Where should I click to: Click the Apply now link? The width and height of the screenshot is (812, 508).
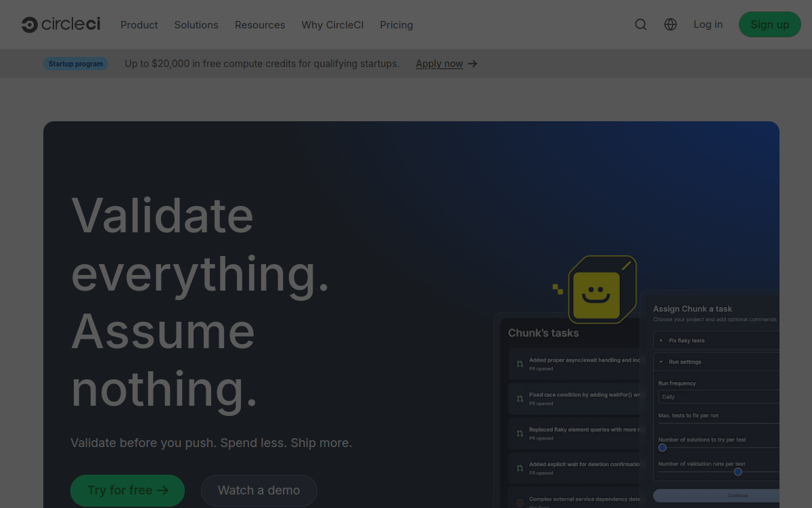tap(439, 64)
